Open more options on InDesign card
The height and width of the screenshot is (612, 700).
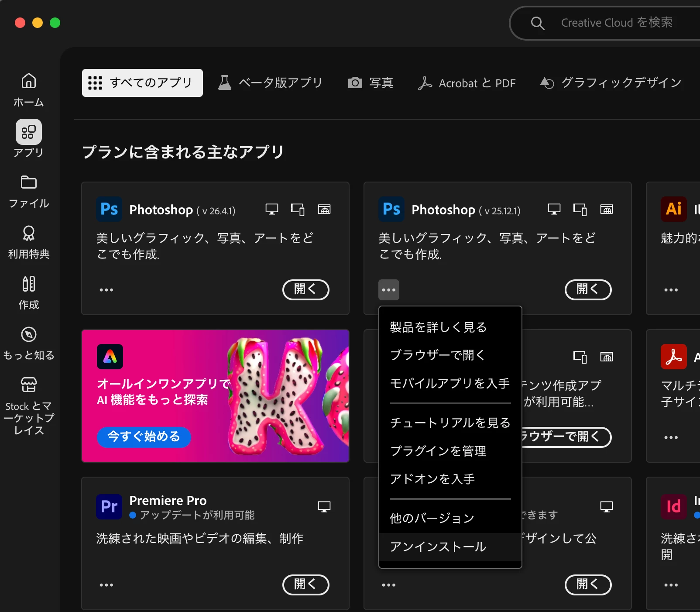click(x=671, y=585)
